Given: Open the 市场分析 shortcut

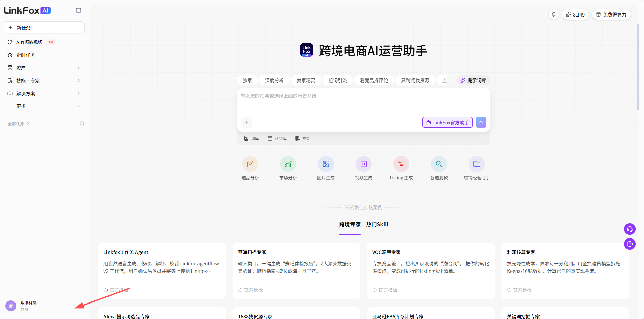Looking at the screenshot, I should [288, 168].
